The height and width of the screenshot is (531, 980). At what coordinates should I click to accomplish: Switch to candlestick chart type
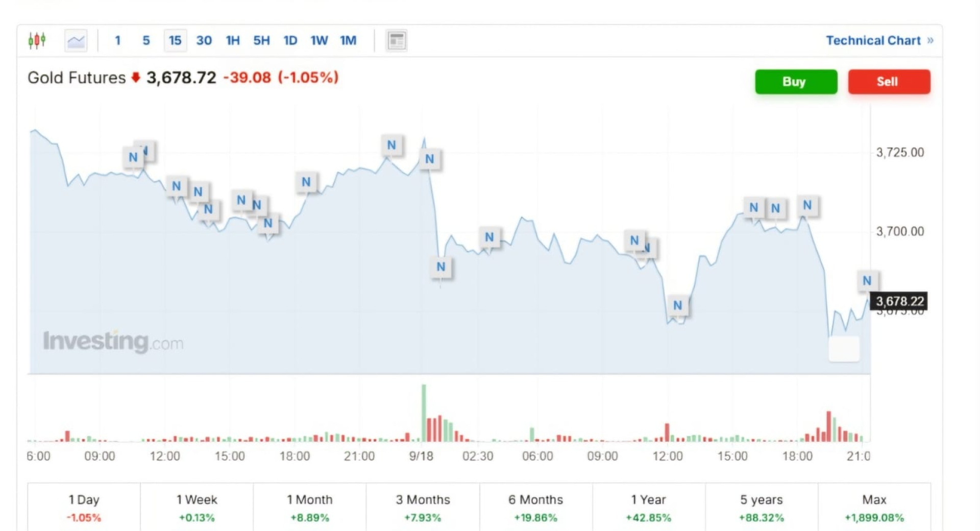37,40
